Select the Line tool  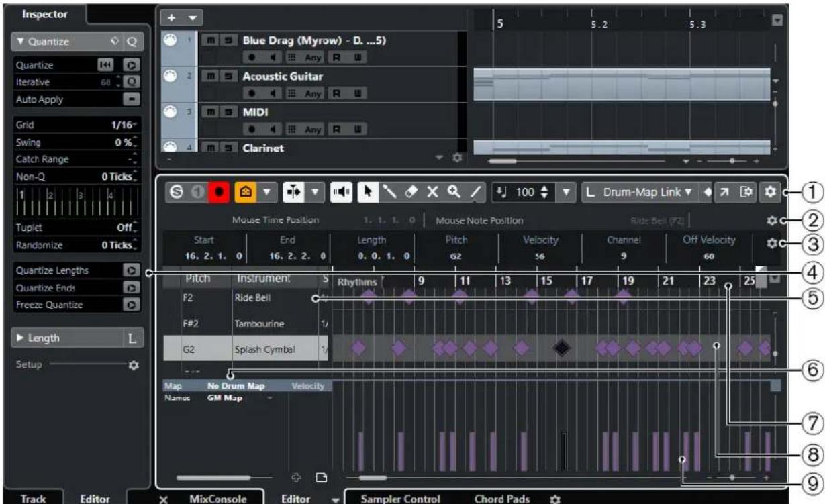475,193
